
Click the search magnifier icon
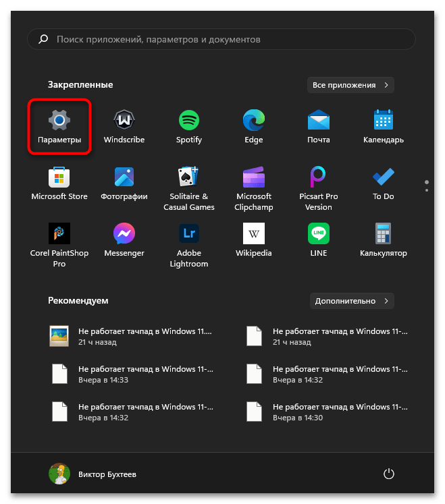tap(43, 39)
